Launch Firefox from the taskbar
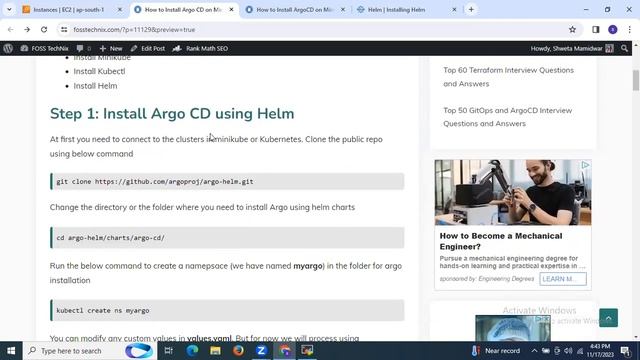The width and height of the screenshot is (640, 360). pos(238,351)
